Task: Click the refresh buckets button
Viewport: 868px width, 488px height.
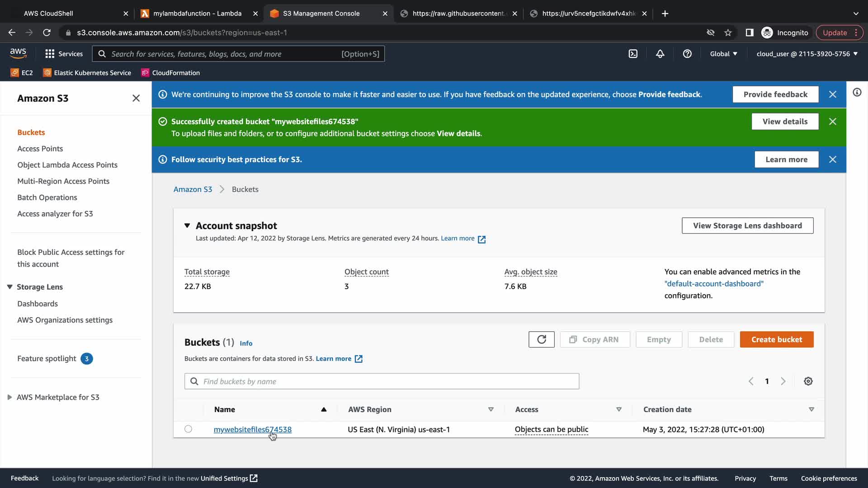Action: pos(541,339)
